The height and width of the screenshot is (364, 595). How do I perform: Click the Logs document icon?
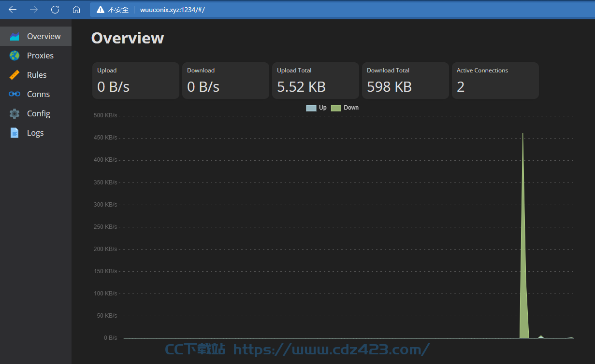[x=15, y=133]
